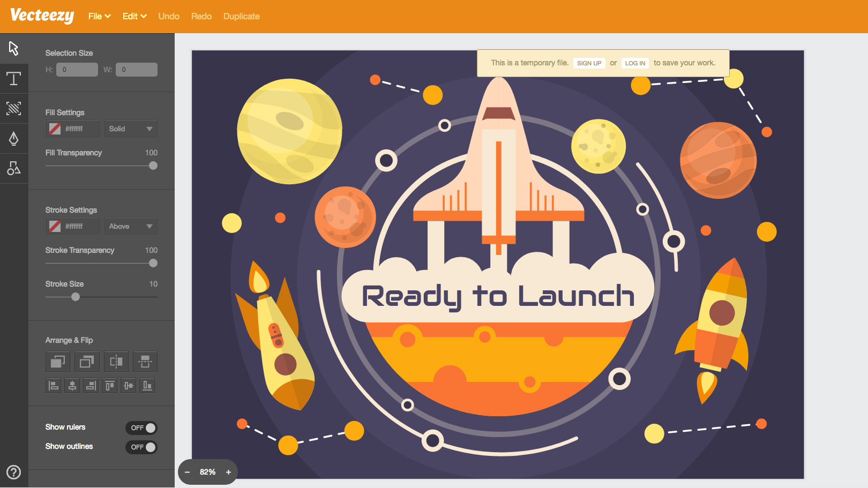Select the Pen tool

[x=14, y=139]
